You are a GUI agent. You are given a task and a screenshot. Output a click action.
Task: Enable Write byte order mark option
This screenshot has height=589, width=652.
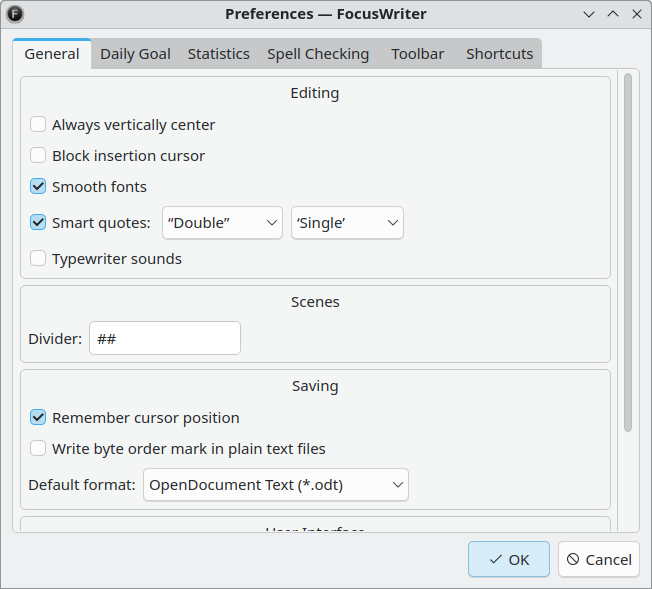[38, 448]
